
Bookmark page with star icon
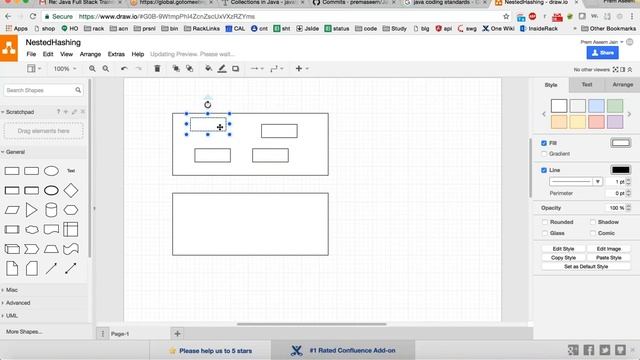coord(506,16)
